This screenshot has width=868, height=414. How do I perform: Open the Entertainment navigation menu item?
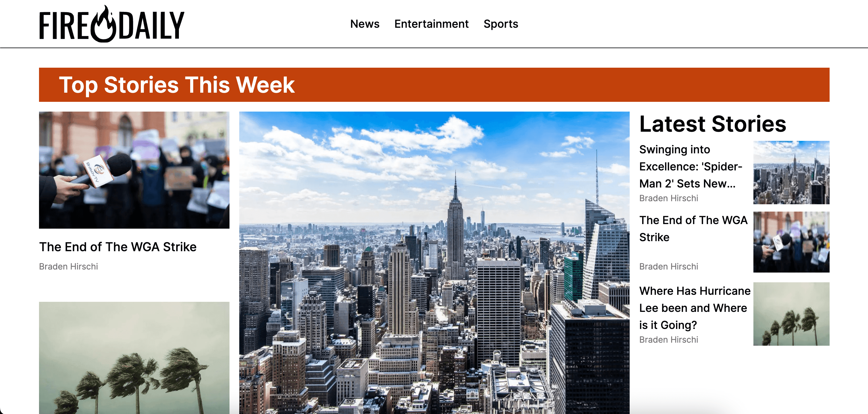pyautogui.click(x=431, y=24)
